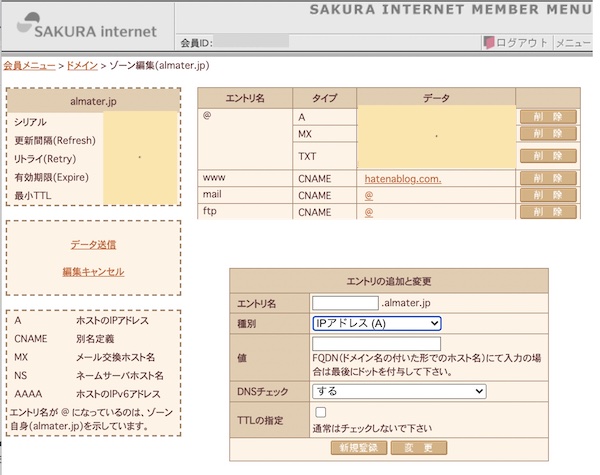Click the TXT type cell
The image size is (600, 475).
point(324,156)
